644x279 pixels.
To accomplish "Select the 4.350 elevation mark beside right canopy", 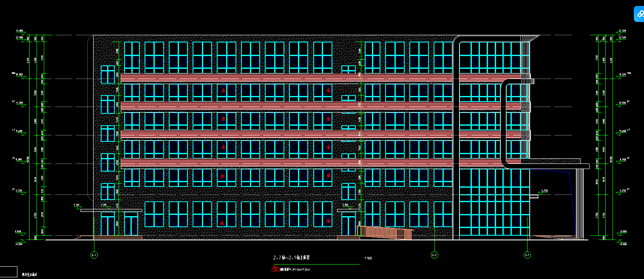I will [x=545, y=191].
